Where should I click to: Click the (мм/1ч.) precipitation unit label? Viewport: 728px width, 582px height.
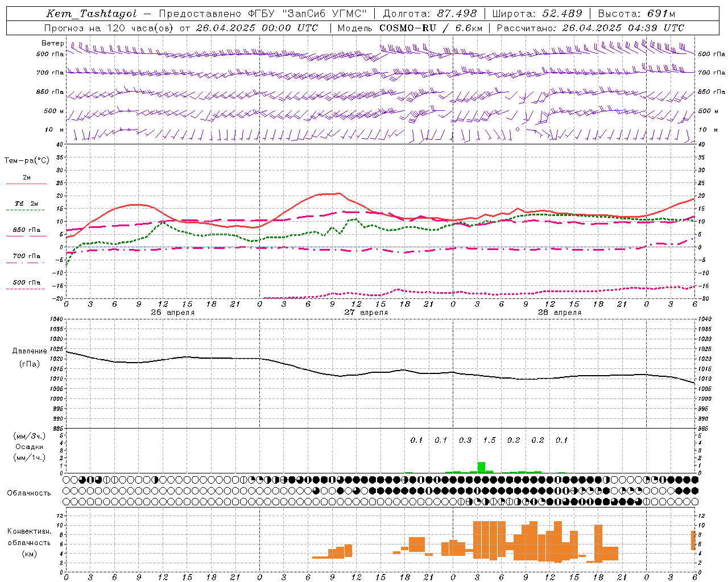pyautogui.click(x=29, y=458)
